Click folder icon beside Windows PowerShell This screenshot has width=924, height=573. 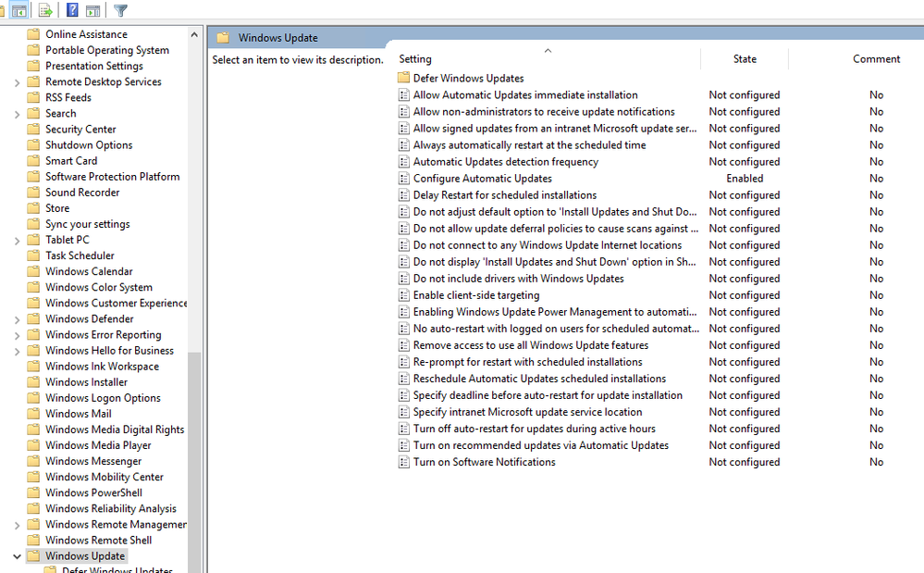(x=33, y=492)
